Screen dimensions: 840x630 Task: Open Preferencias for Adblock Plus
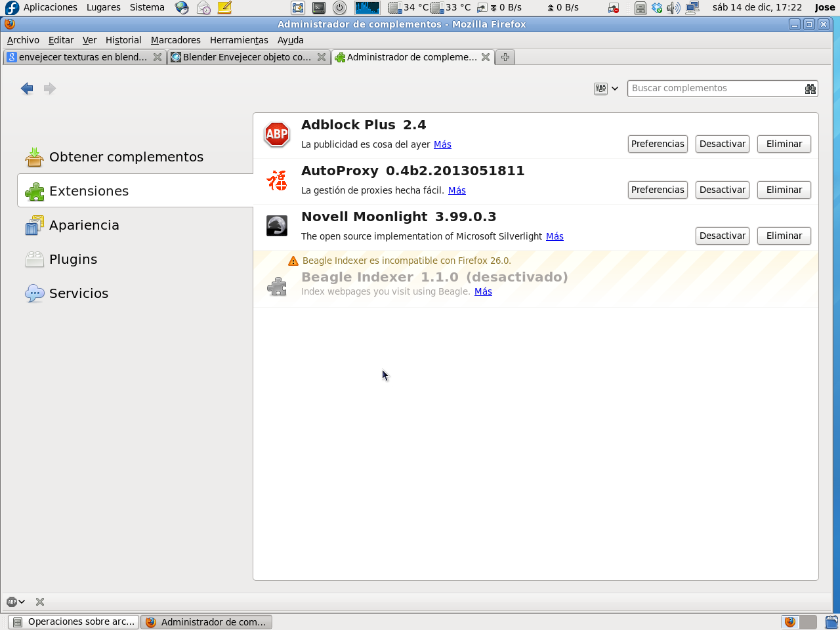coord(658,144)
